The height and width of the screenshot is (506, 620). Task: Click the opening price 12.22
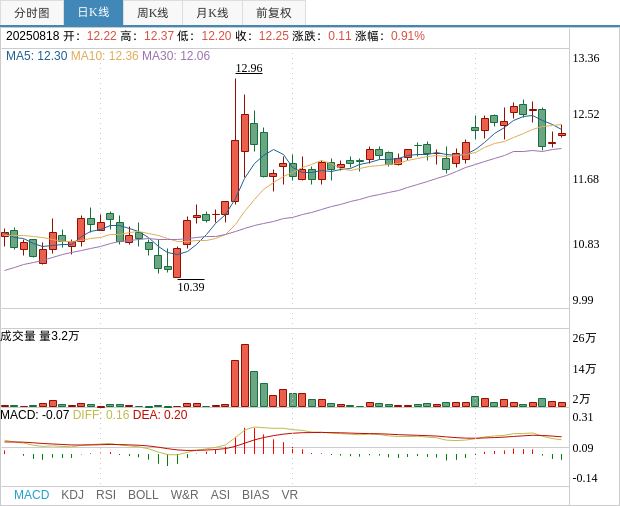102,36
